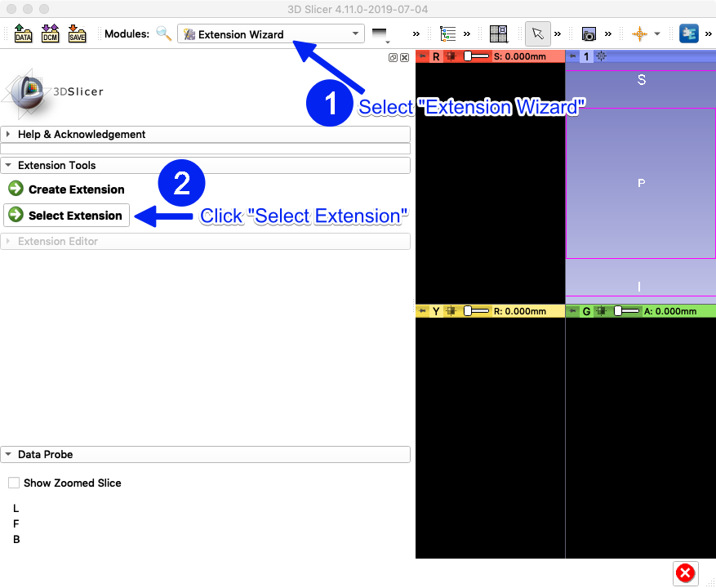Select the mouse pointer arrow tool
Screen dimensions: 716x588
(x=537, y=33)
